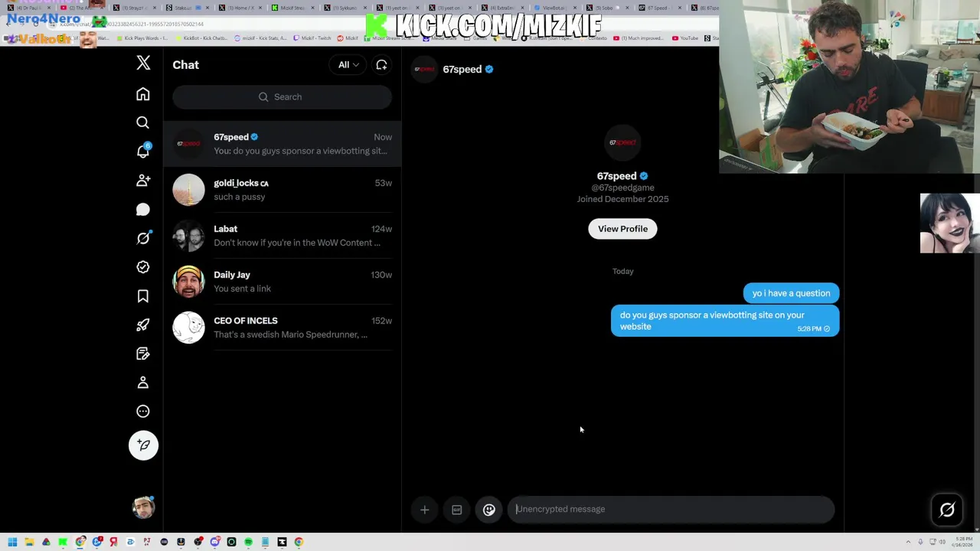The width and height of the screenshot is (980, 551).
Task: Click the new chat compose icon
Action: point(381,65)
